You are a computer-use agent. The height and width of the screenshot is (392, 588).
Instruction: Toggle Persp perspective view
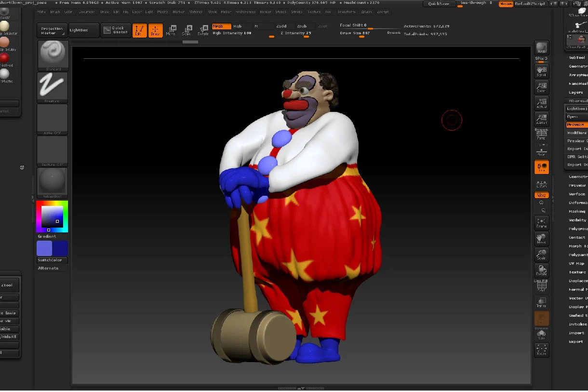point(541,135)
